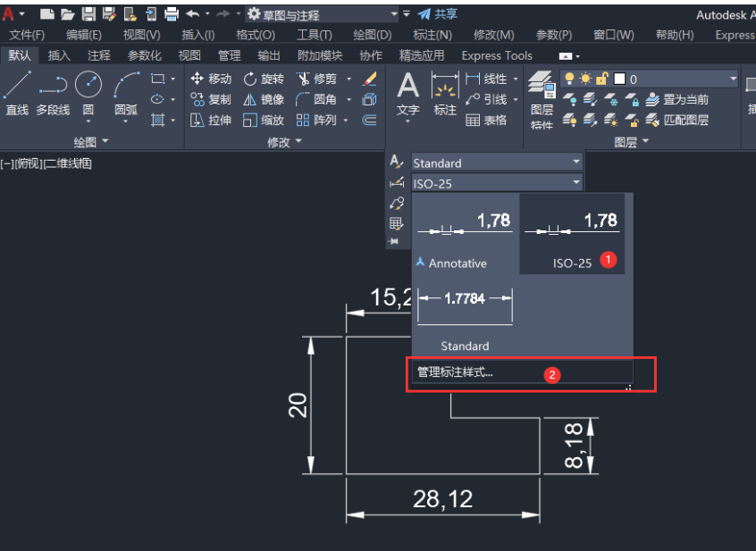Viewport: 756px width, 551px height.
Task: Open the AutoCAD application menu (red A)
Action: point(8,14)
